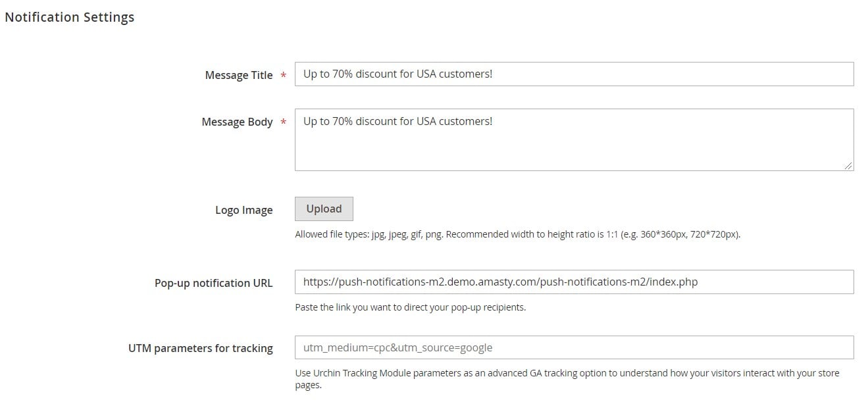Viewport: 868px width, 404px height.
Task: Click the Message Body label
Action: 237,122
